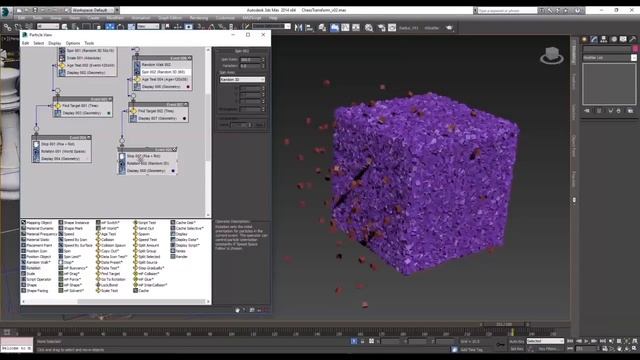Open the Edit menu in Particle View
Image resolution: width=640 pixels, height=360 pixels.
tap(25, 43)
